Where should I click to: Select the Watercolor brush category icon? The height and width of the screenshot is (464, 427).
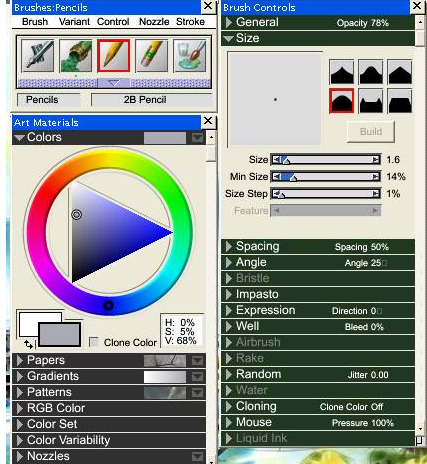pos(190,56)
